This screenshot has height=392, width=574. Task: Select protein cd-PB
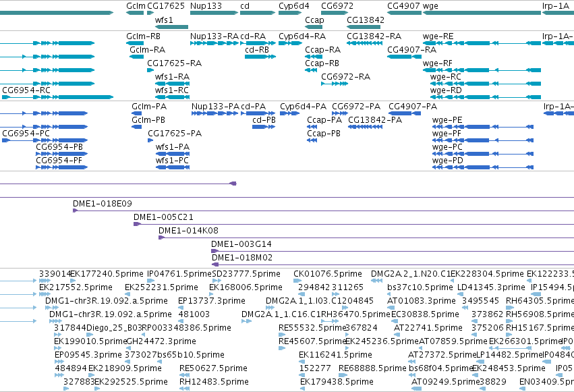(264, 120)
